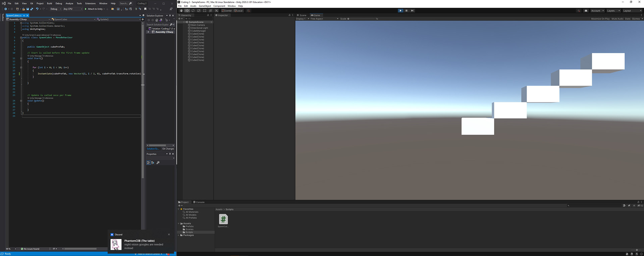This screenshot has width=644, height=256.
Task: Open Free Aspect dropdown
Action: (x=324, y=19)
